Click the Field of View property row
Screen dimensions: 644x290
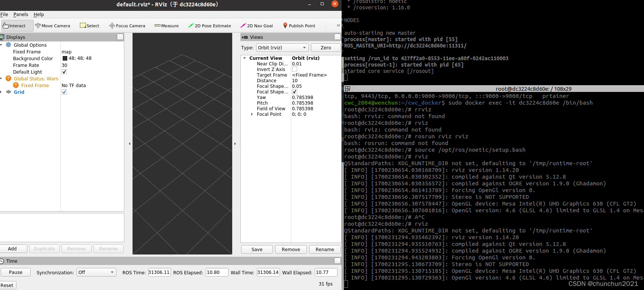tap(291, 109)
